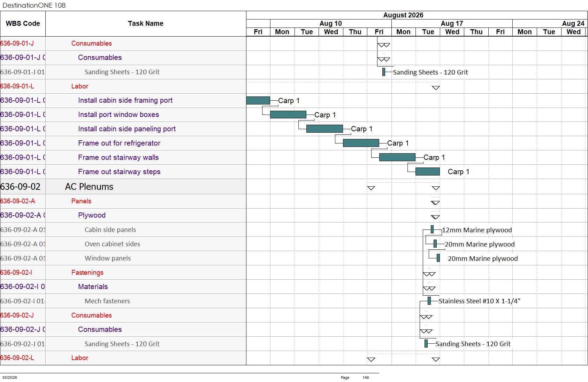Select the Mech fasteners task name
Viewport: 588px width, 382px height.
[107, 301]
